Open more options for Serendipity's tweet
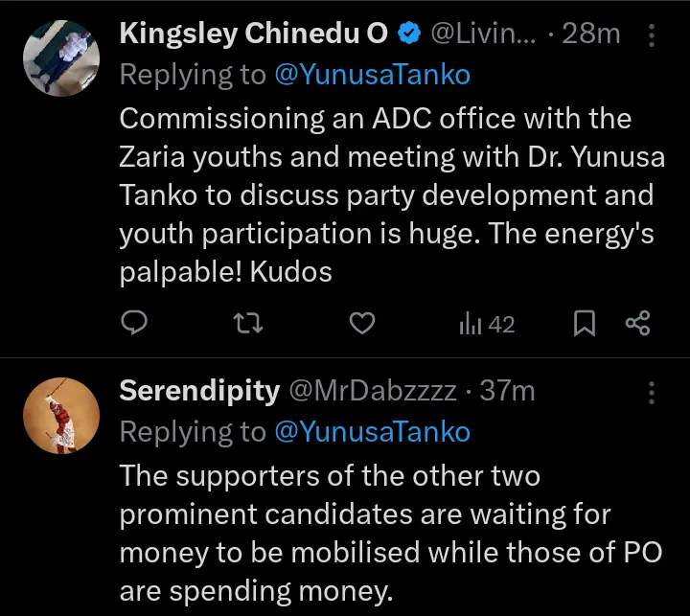 [653, 392]
